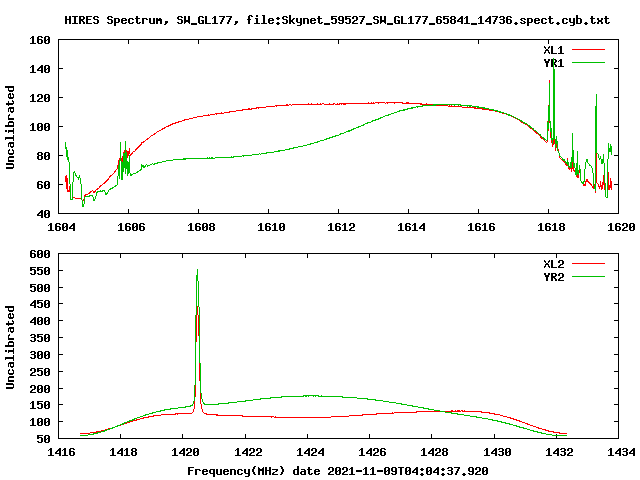Viewport: 640px width, 480px height.
Task: Click the bottom plot's Uncalibrated axis label
Action: [10, 347]
